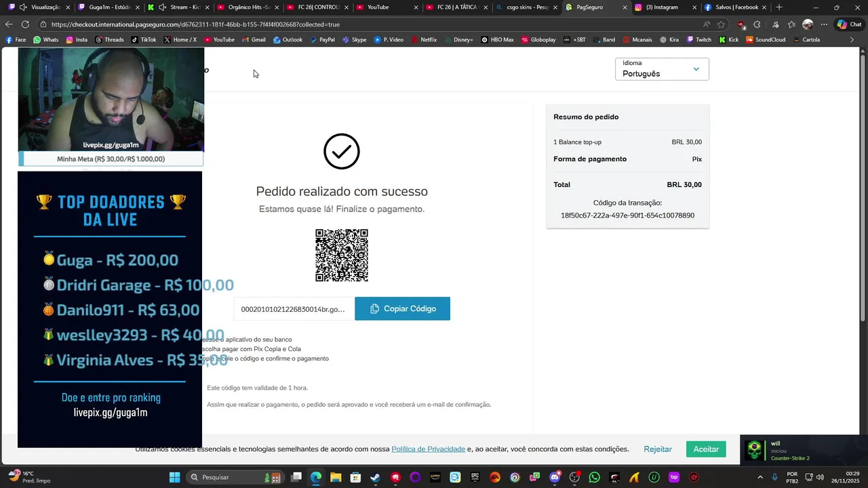Open Globoplay bookmark
The height and width of the screenshot is (488, 868).
(x=538, y=40)
